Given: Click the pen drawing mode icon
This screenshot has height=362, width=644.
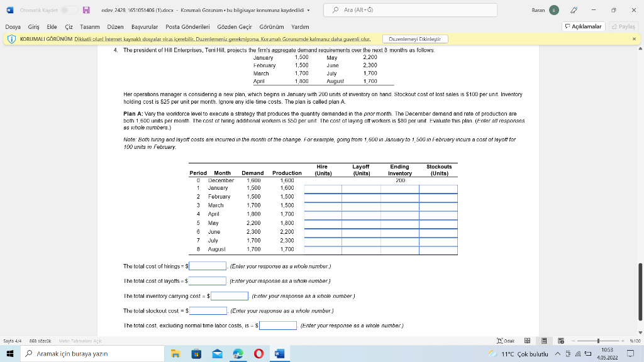Looking at the screenshot, I should click(574, 10).
